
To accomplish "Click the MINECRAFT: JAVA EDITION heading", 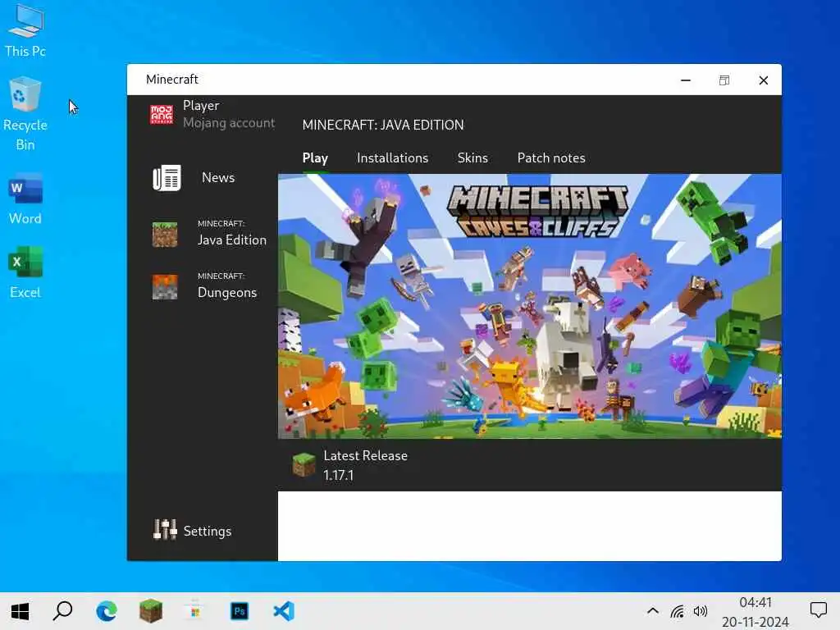I will (x=383, y=125).
